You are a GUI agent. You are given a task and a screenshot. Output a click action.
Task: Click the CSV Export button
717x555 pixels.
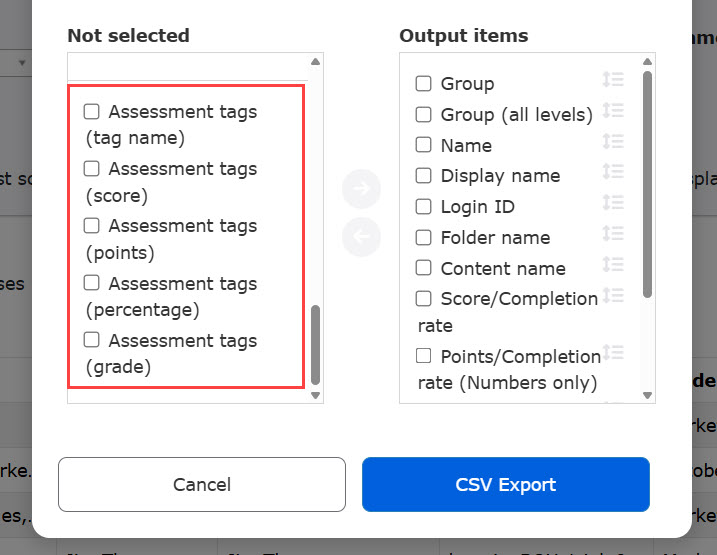505,485
